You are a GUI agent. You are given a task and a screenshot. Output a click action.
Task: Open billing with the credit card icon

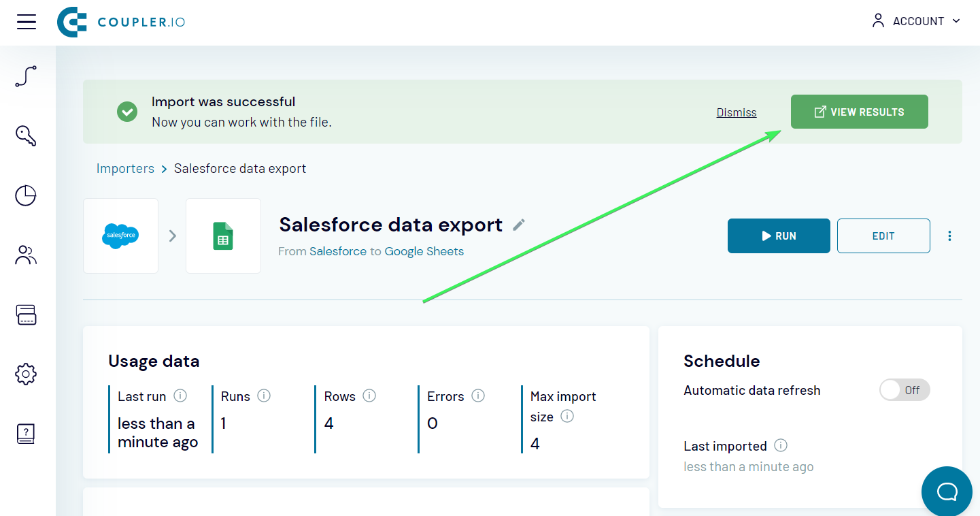[25, 315]
